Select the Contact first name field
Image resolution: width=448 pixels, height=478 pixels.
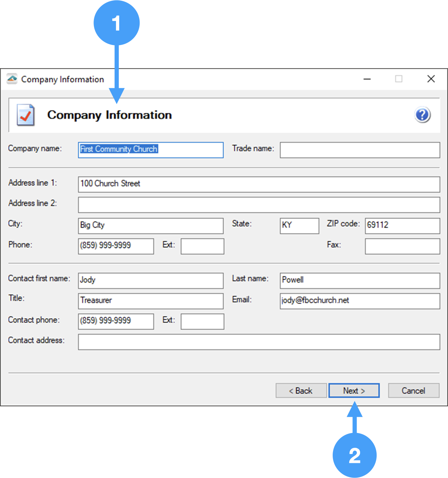(151, 280)
